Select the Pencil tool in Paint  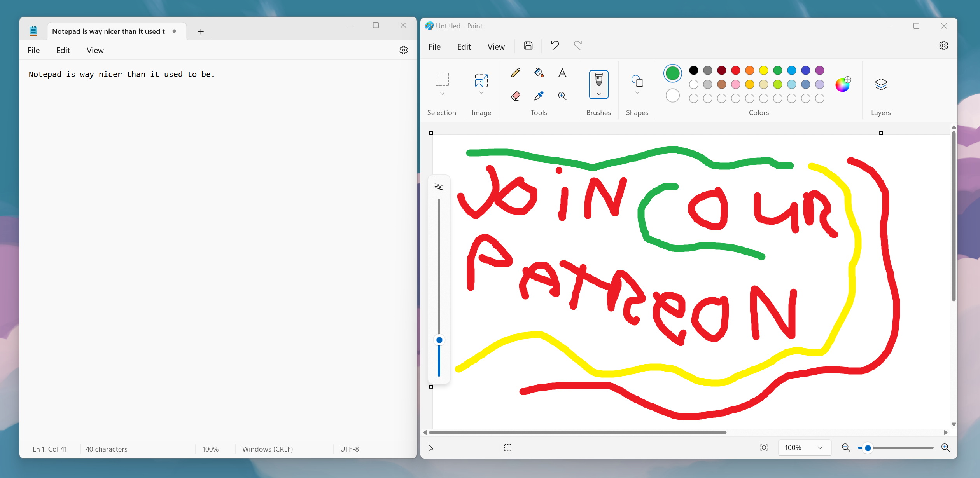(x=516, y=73)
